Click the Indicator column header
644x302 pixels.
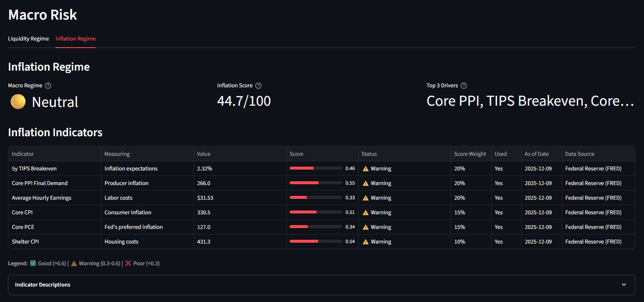tap(23, 154)
